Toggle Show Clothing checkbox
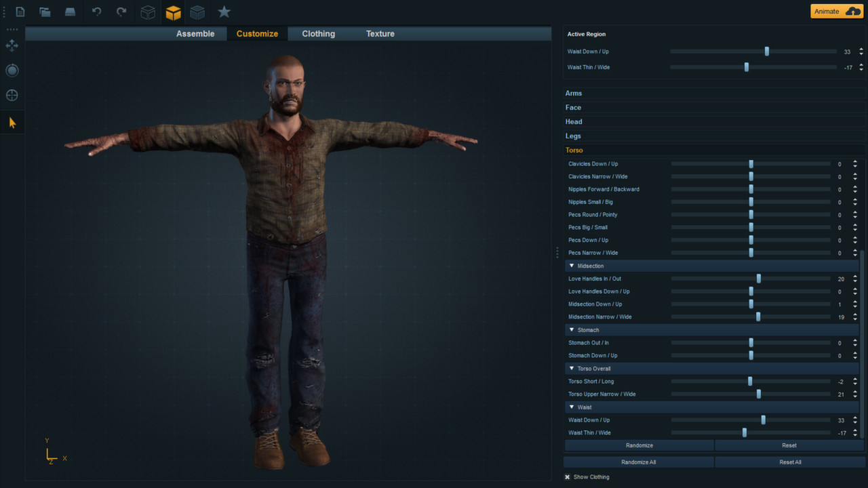Screen dimensions: 868x488 coord(567,476)
